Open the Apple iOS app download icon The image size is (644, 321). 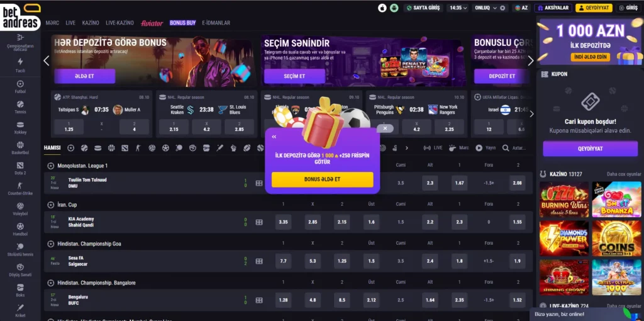(382, 8)
